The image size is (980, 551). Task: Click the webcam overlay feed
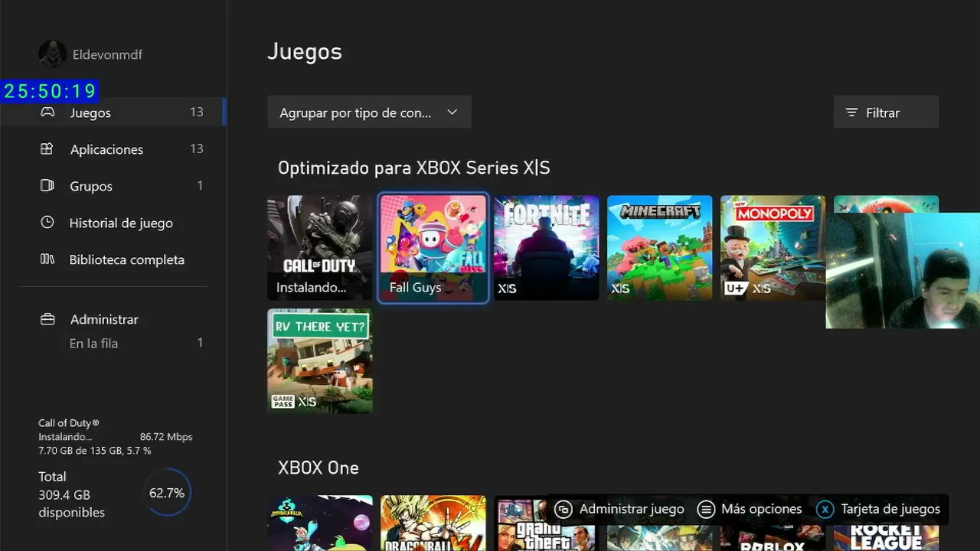[x=903, y=271]
